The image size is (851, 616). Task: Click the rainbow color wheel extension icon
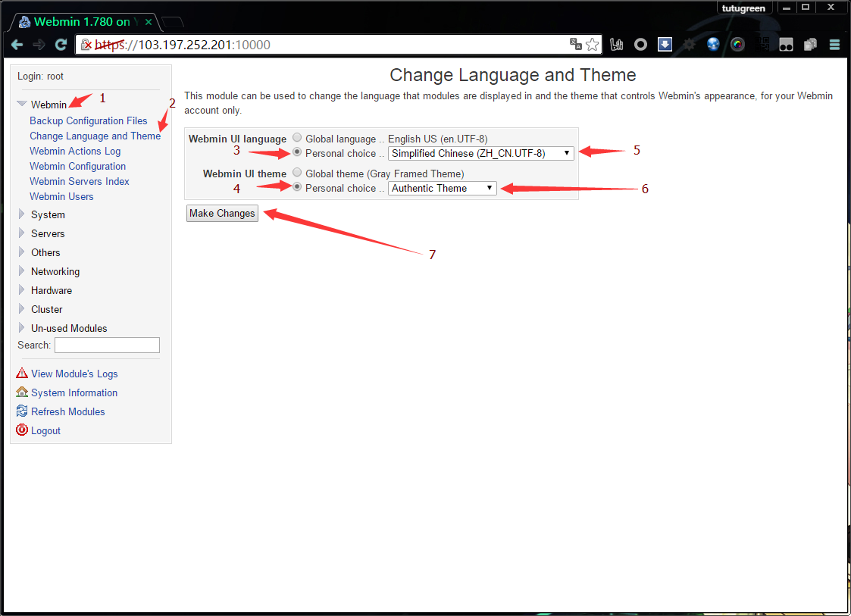coord(737,45)
